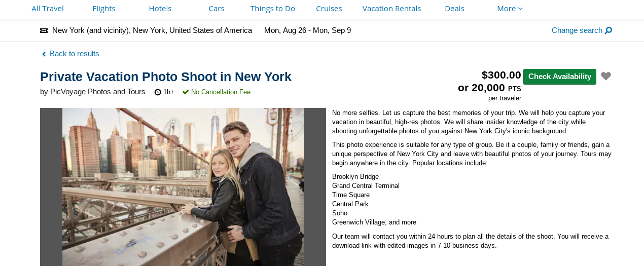Click Brooklyn Bridge in the locations list
Image resolution: width=644 pixels, height=266 pixels.
pyautogui.click(x=355, y=177)
